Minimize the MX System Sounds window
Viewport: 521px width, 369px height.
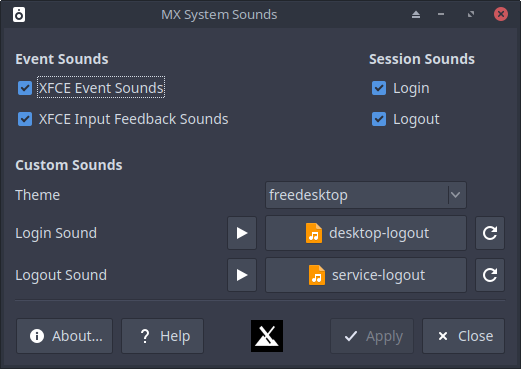(441, 14)
